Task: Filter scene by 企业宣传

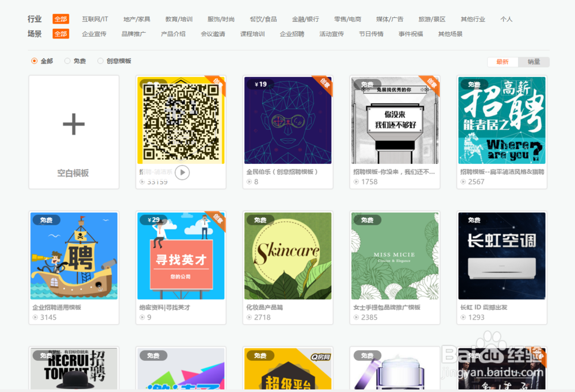Action: [x=94, y=34]
